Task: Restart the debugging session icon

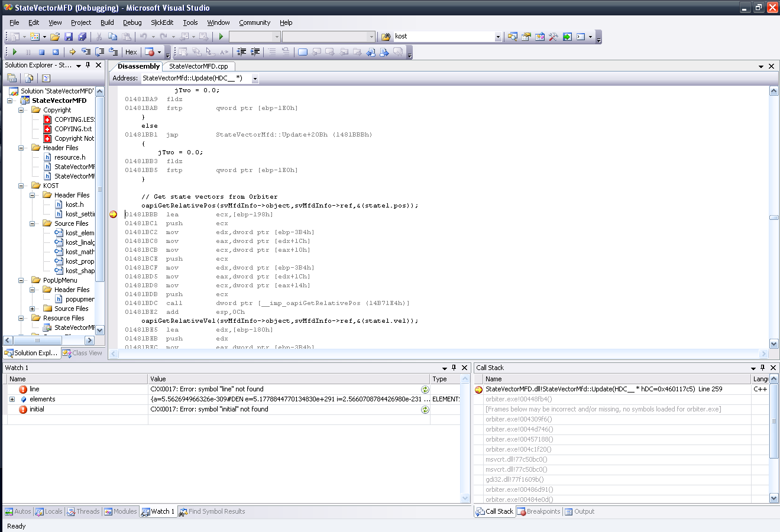Action: (56, 52)
